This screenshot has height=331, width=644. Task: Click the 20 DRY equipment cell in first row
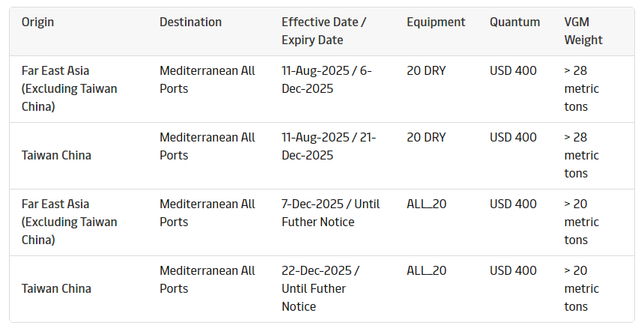pos(426,71)
